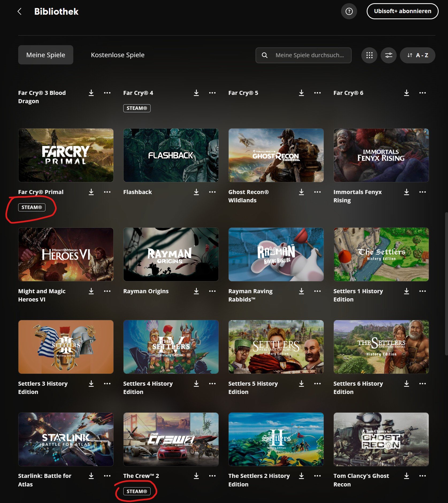Open more options for Rayman Raving Rabbids
448x503 pixels.
317,291
